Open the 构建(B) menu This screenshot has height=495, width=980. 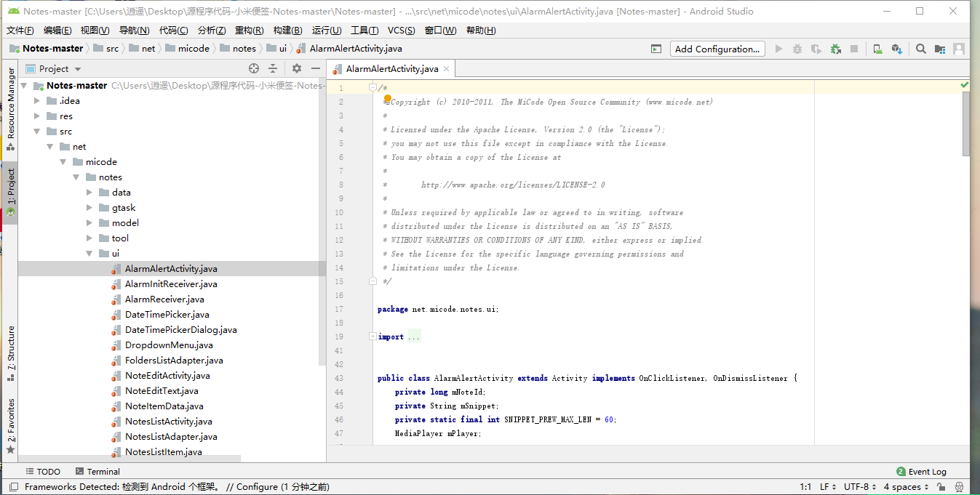pyautogui.click(x=287, y=30)
